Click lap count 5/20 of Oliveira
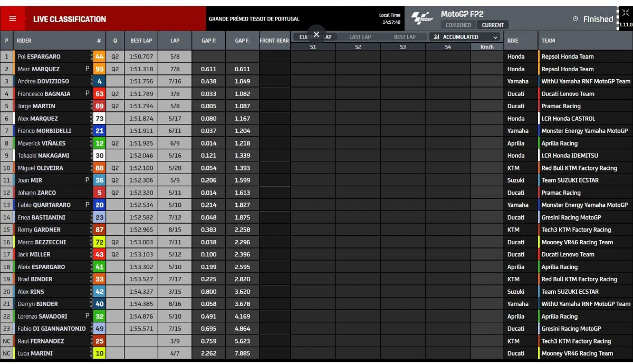 tap(175, 168)
